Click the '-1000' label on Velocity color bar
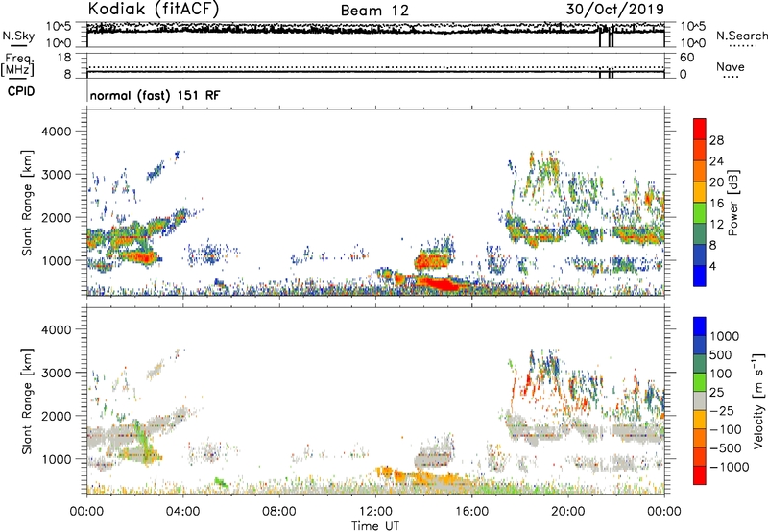The image size is (768, 532). [730, 467]
